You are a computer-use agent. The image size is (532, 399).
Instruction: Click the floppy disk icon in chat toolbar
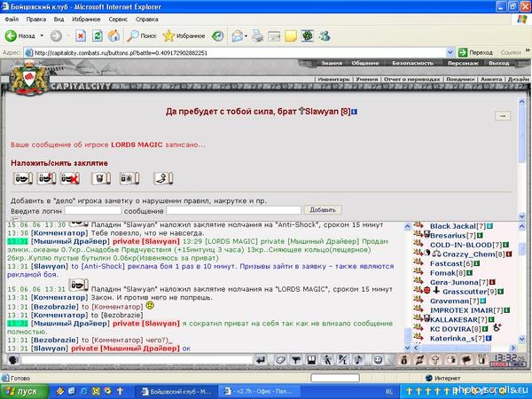(x=312, y=360)
